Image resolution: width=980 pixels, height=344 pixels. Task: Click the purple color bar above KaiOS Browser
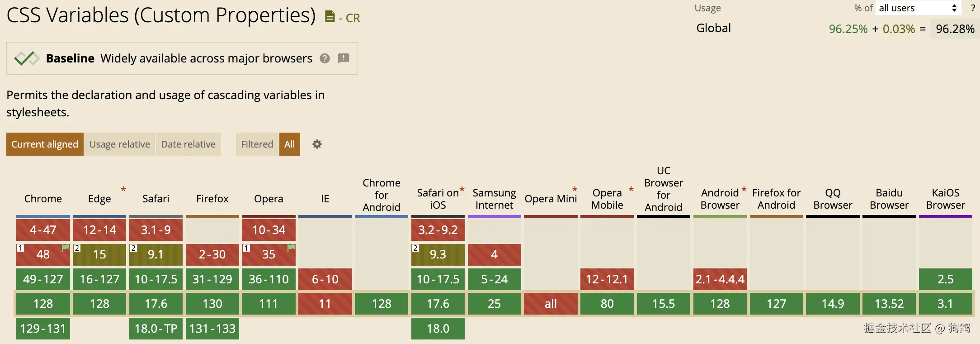click(946, 216)
